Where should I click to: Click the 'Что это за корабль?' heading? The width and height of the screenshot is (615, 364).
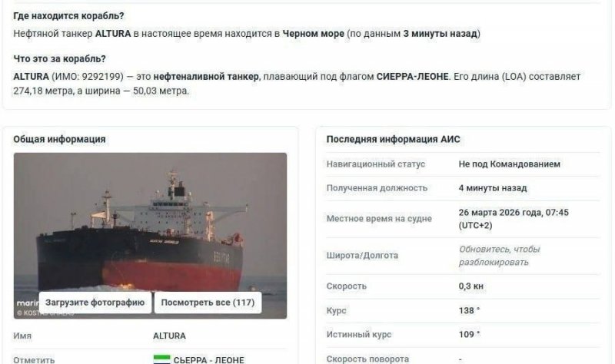(60, 59)
